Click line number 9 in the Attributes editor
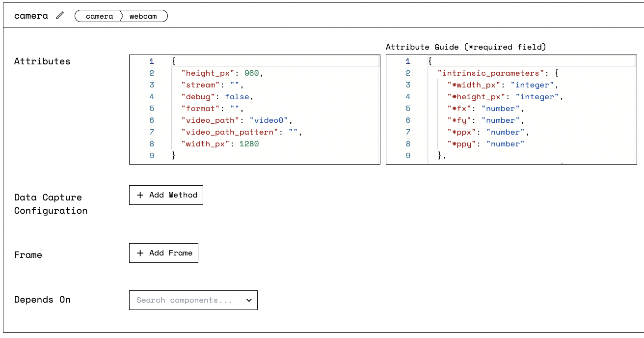644x338 pixels. pyautogui.click(x=152, y=156)
